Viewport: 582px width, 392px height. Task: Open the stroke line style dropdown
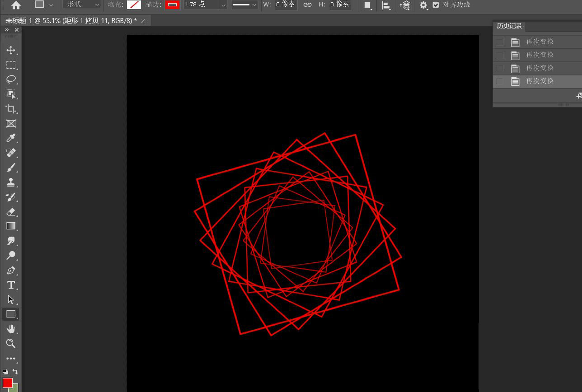244,5
